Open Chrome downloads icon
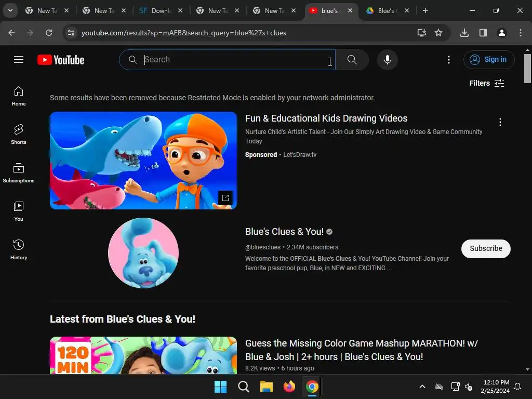This screenshot has height=399, width=532. coord(464,33)
